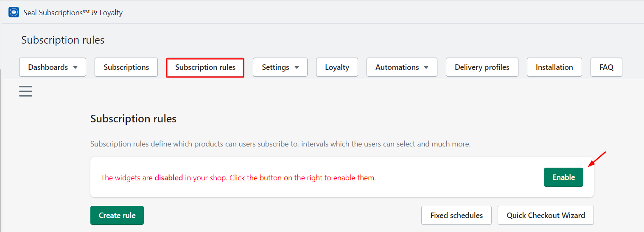Open the Installation tab
This screenshot has width=644, height=232.
[x=554, y=67]
